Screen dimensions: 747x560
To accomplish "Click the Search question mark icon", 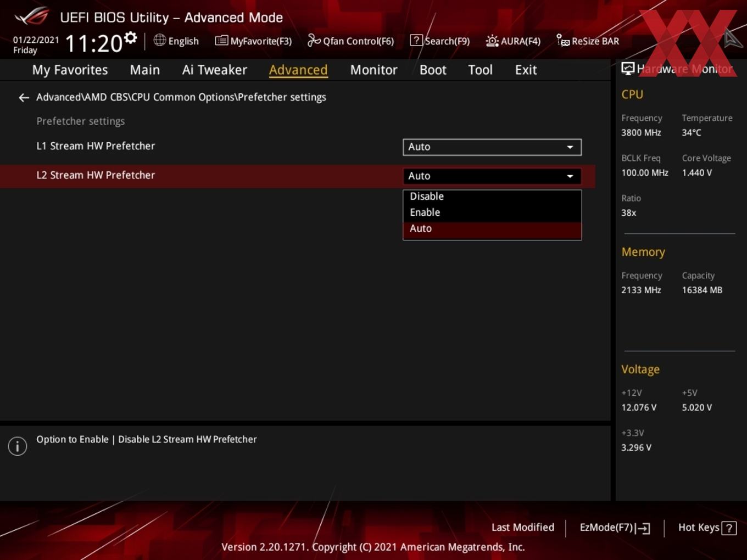I will pyautogui.click(x=416, y=40).
